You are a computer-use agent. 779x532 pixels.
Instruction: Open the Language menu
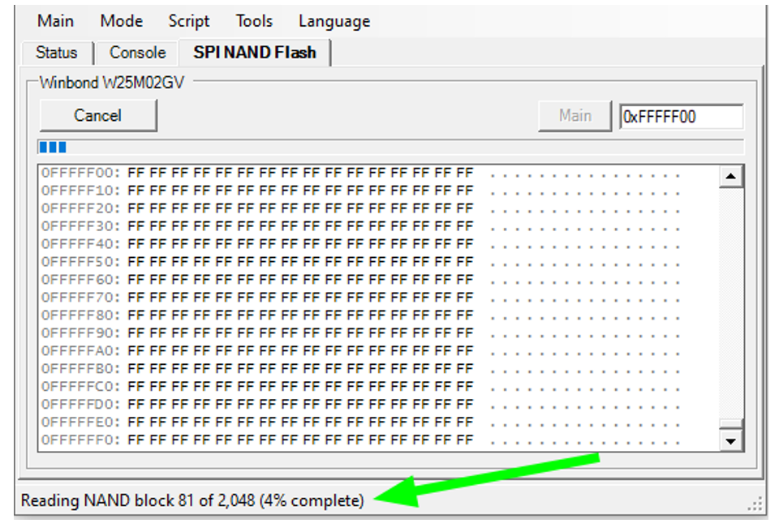334,21
